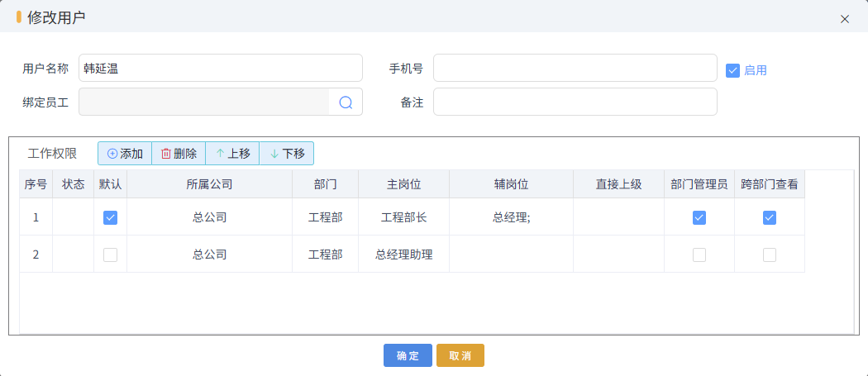Image resolution: width=868 pixels, height=376 pixels.
Task: Toggle the 启用 checkbox
Action: pos(733,70)
